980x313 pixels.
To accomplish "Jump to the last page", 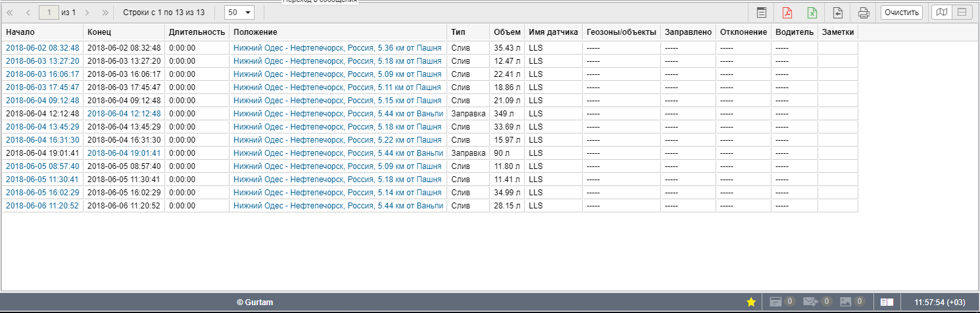I will 105,12.
